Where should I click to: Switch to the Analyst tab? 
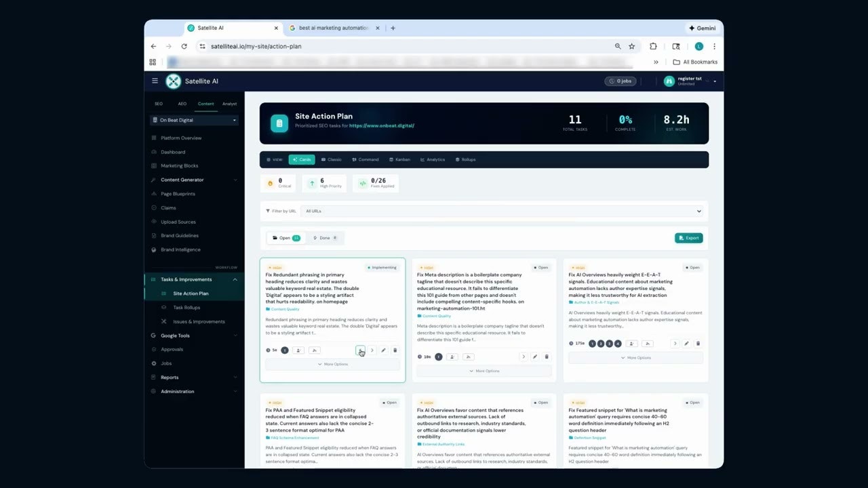click(x=229, y=104)
